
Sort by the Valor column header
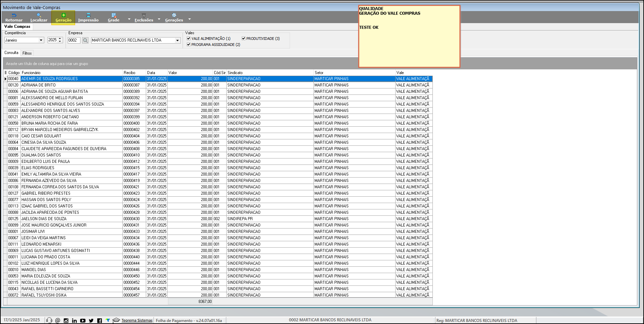190,73
